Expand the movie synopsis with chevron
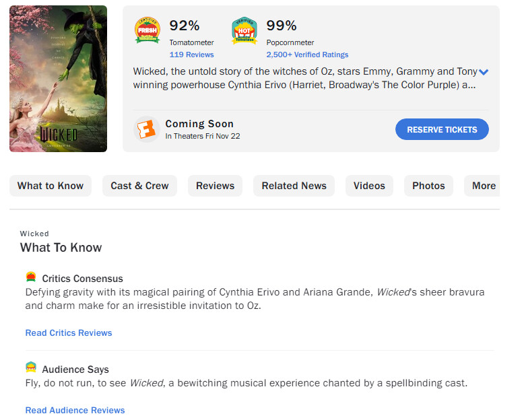The height and width of the screenshot is (420, 522). [484, 73]
